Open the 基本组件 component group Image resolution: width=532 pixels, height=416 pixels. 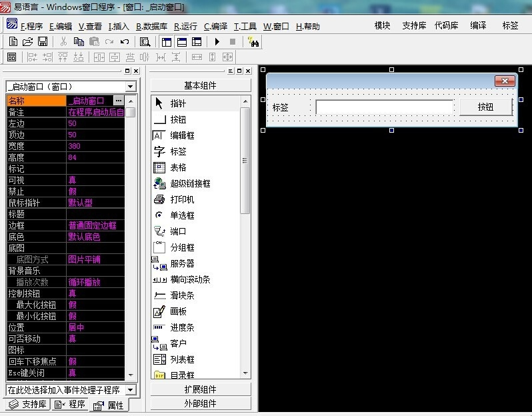(201, 85)
